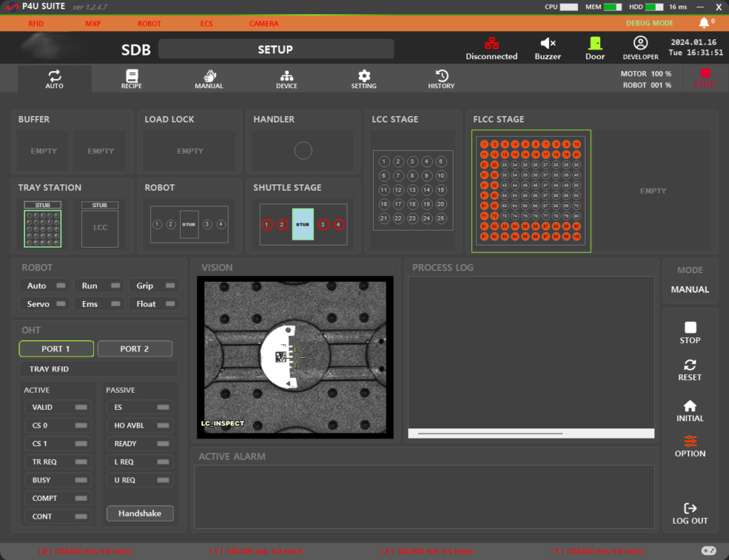Image resolution: width=729 pixels, height=560 pixels.
Task: Click the Reset icon in side panel
Action: pos(689,365)
